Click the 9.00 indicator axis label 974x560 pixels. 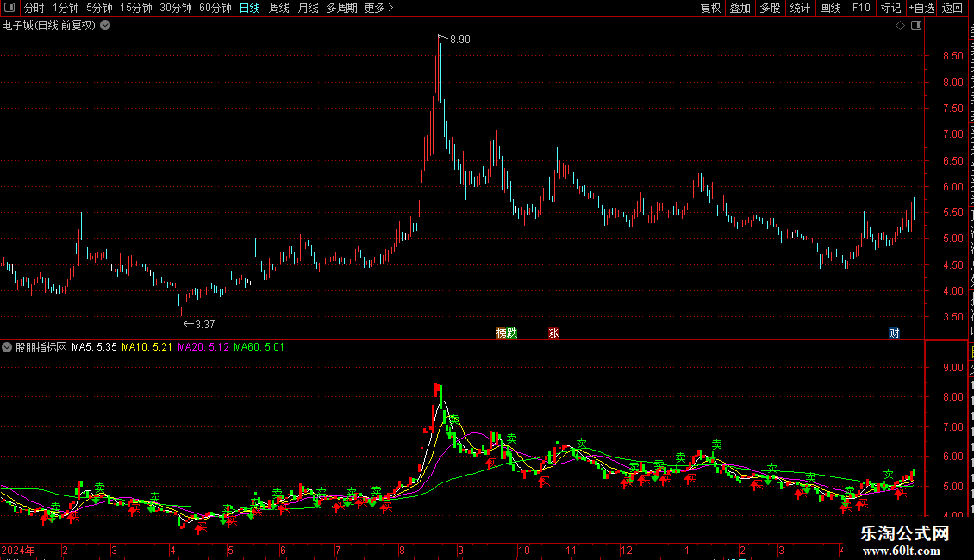(x=952, y=368)
